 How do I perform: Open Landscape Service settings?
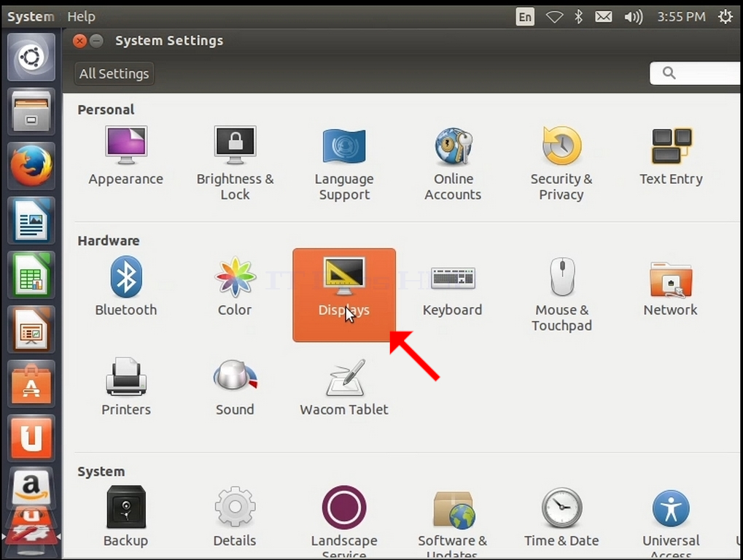(344, 521)
